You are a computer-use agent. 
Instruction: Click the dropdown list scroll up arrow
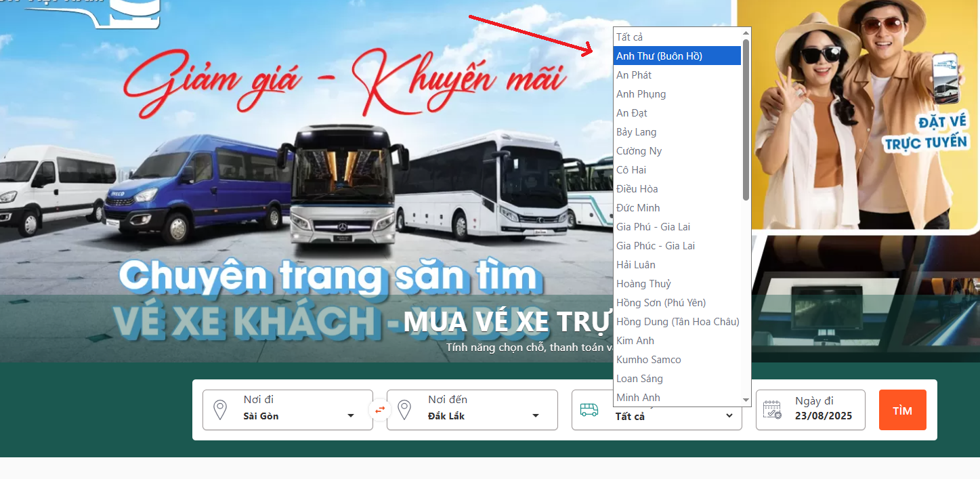[746, 33]
